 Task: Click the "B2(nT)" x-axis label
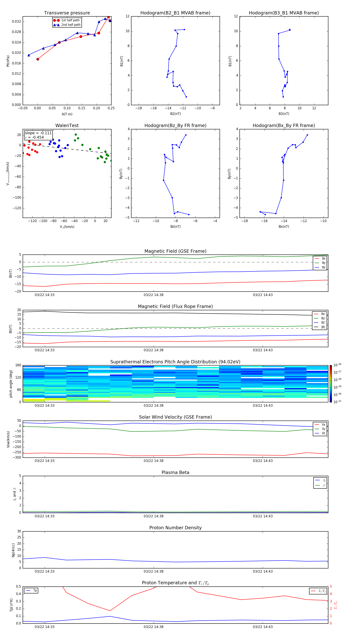[x=175, y=114]
